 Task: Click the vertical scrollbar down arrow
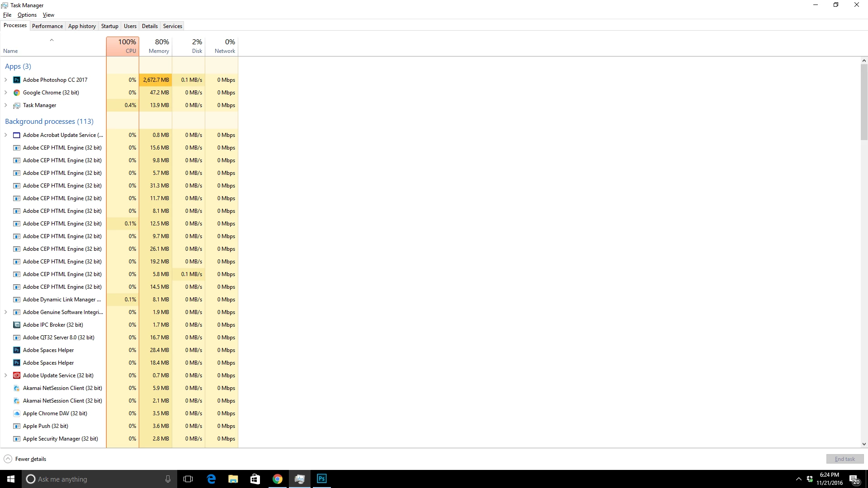864,444
